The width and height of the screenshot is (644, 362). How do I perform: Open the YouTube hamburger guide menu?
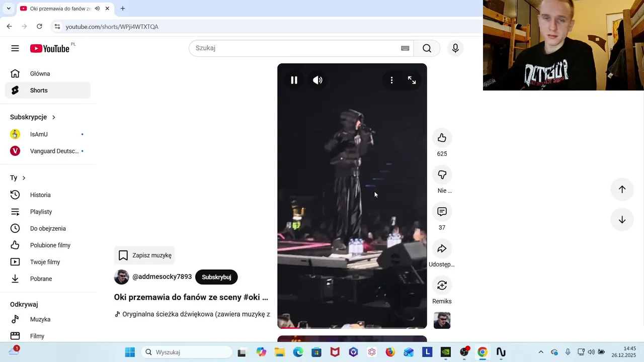click(15, 48)
